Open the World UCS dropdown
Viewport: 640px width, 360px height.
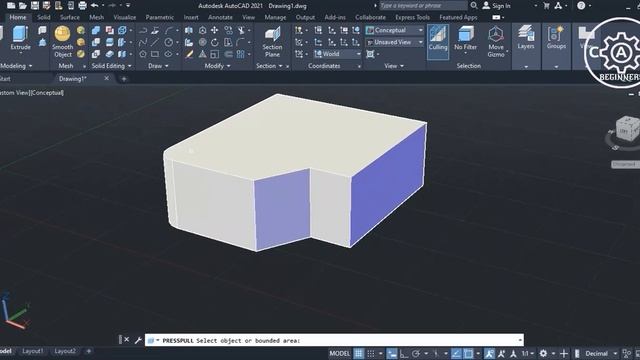(x=337, y=54)
